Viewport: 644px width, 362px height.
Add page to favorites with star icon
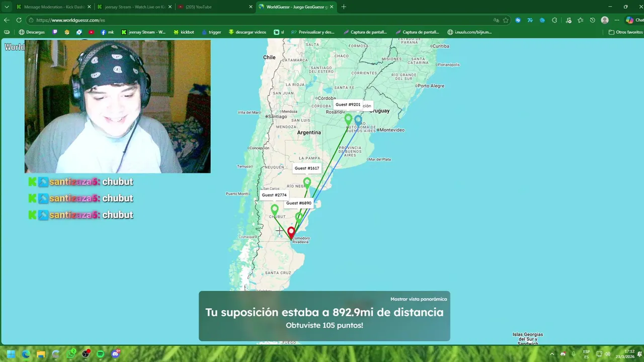(x=506, y=20)
